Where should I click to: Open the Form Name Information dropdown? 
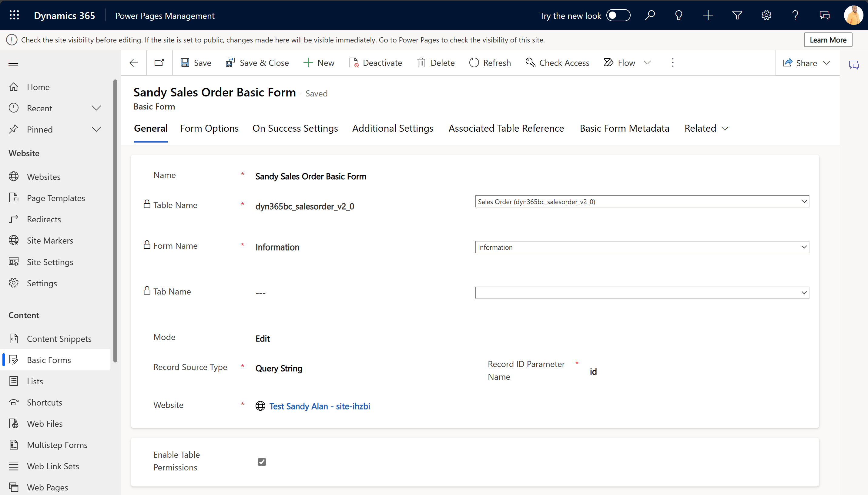tap(642, 247)
